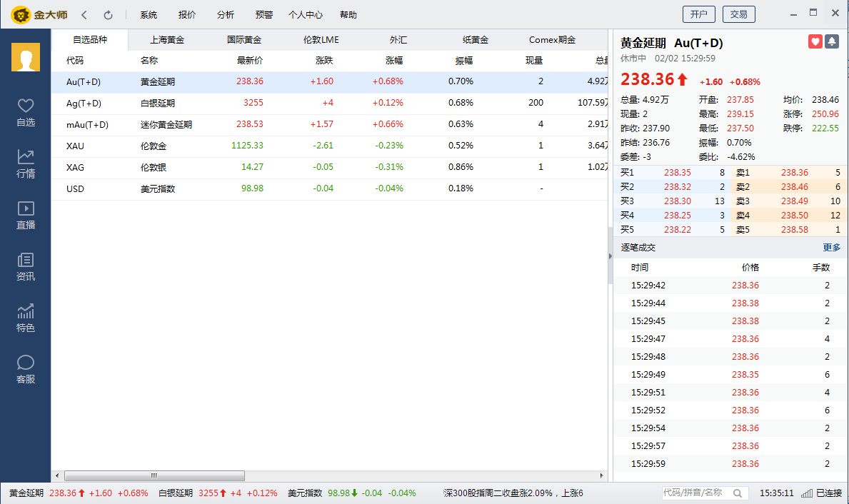The height and width of the screenshot is (504, 849).
Task: Click the refresh icon in title bar
Action: tap(108, 15)
